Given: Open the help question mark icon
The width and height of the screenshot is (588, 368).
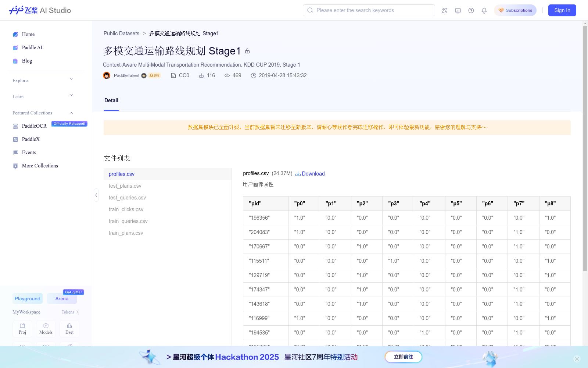Looking at the screenshot, I should click(471, 10).
